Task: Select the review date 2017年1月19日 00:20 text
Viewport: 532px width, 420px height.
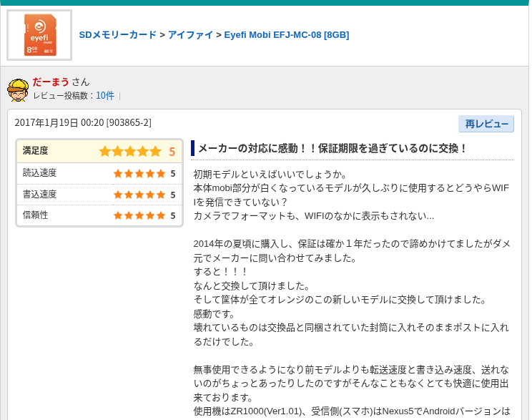Action: (x=59, y=122)
